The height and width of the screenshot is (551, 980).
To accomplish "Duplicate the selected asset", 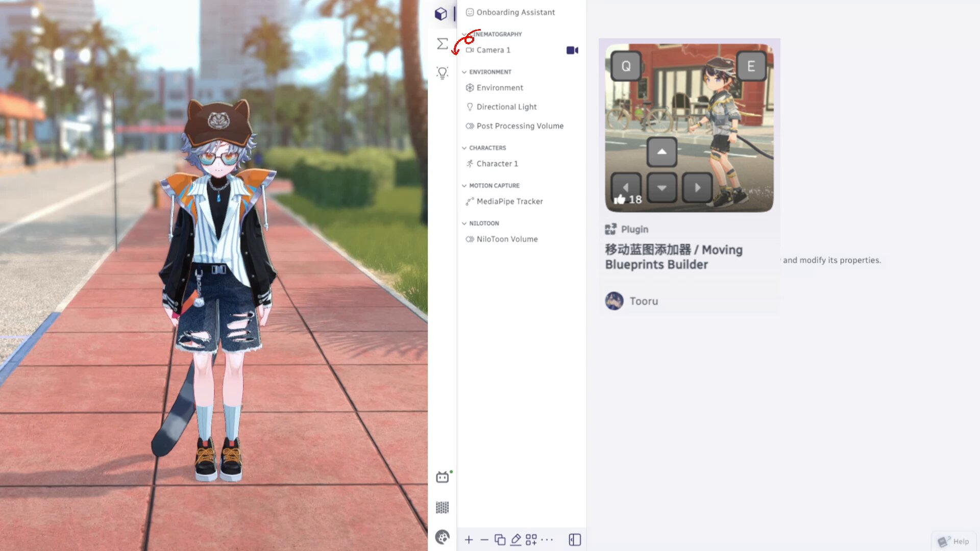I will pos(500,540).
